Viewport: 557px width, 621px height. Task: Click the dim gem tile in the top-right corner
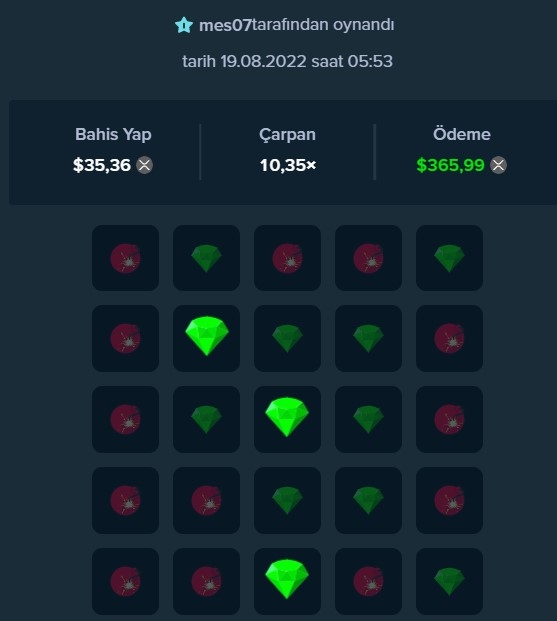coord(449,258)
